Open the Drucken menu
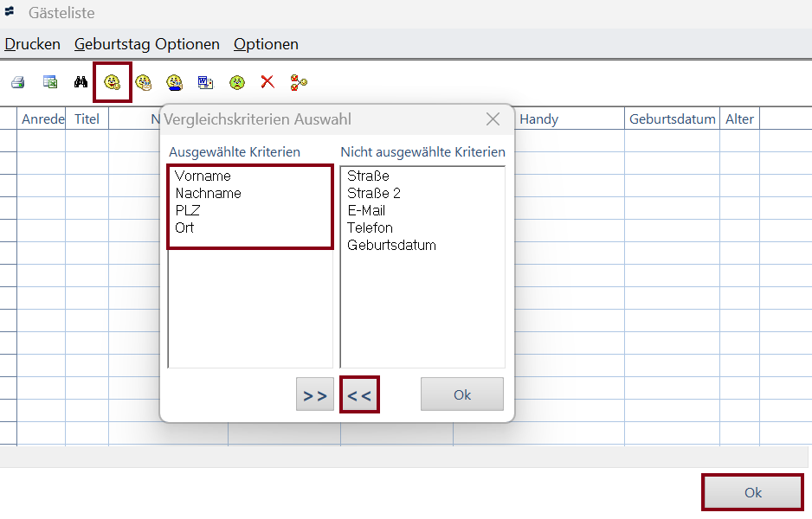The width and height of the screenshot is (812, 519). 32,44
